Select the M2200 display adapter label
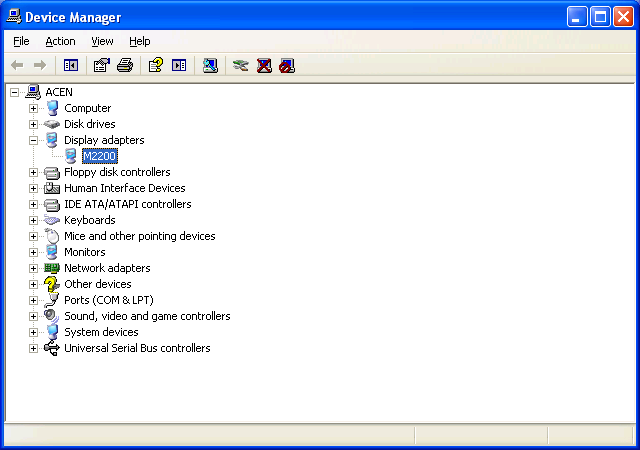 100,156
